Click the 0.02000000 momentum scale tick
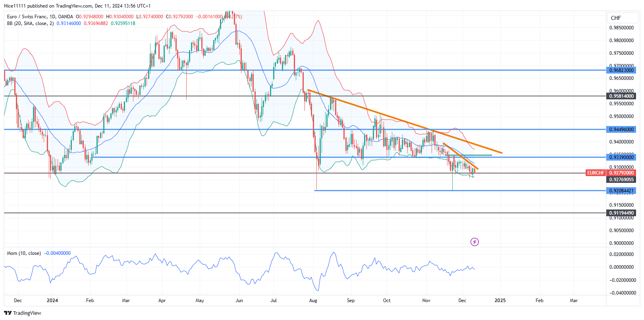Screen dimensions: 644x320 point(621,254)
